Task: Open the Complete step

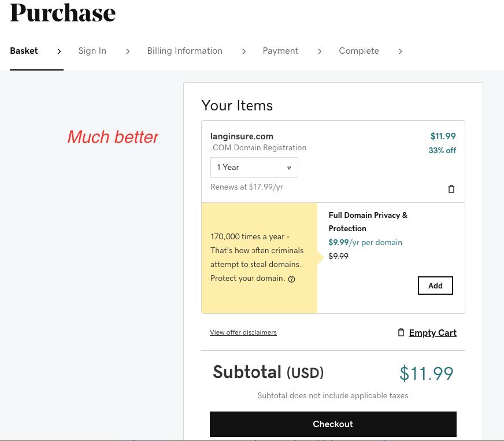Action: pos(359,51)
